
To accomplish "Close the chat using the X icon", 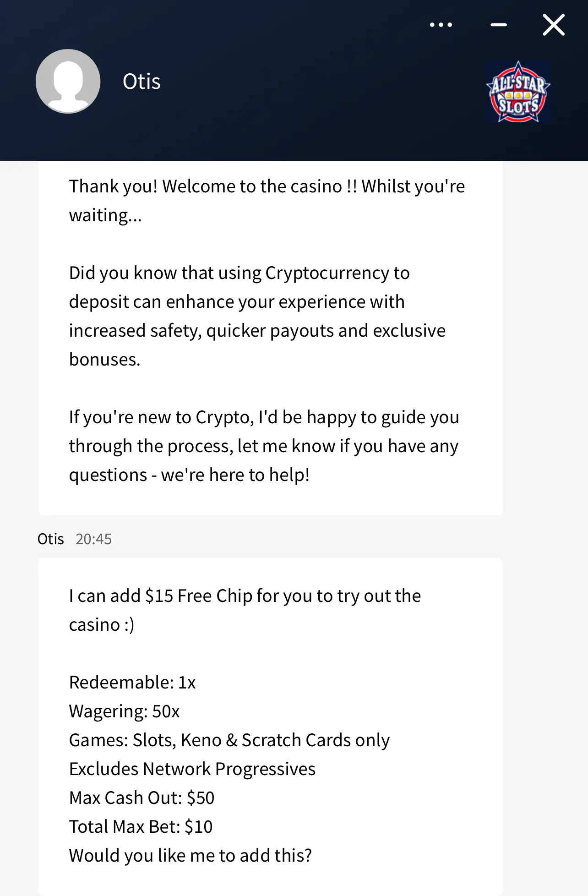I will coord(554,25).
